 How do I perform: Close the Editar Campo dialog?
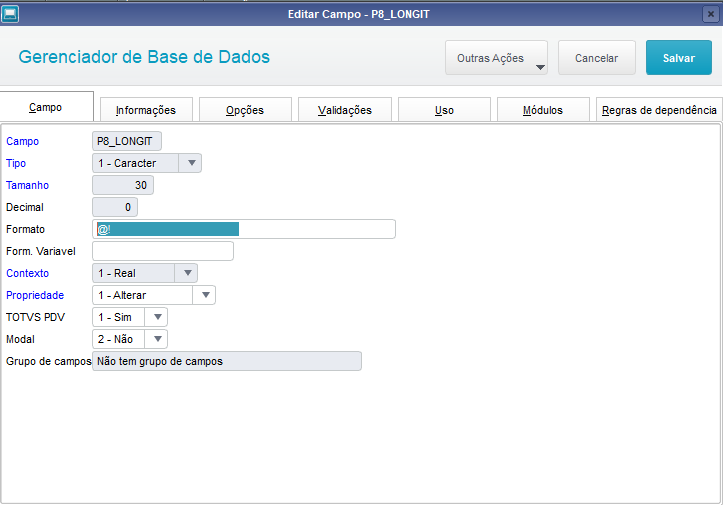[711, 14]
